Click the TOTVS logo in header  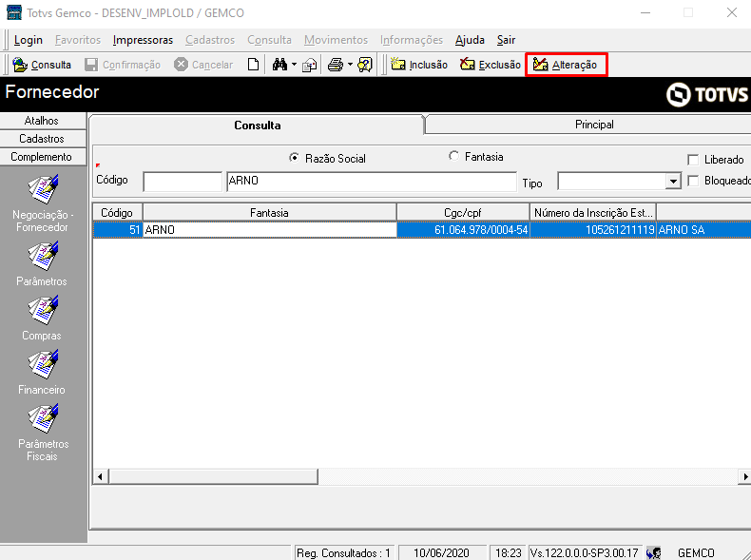707,94
